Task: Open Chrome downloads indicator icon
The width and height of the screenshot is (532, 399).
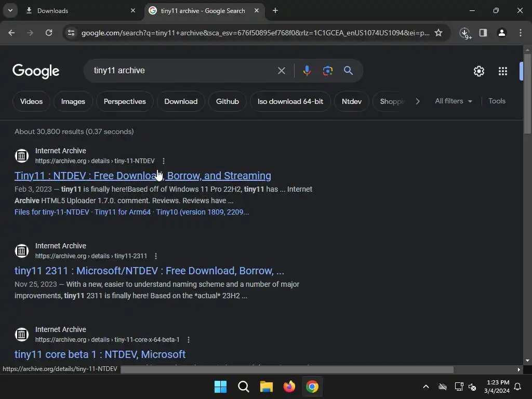Action: pyautogui.click(x=465, y=33)
